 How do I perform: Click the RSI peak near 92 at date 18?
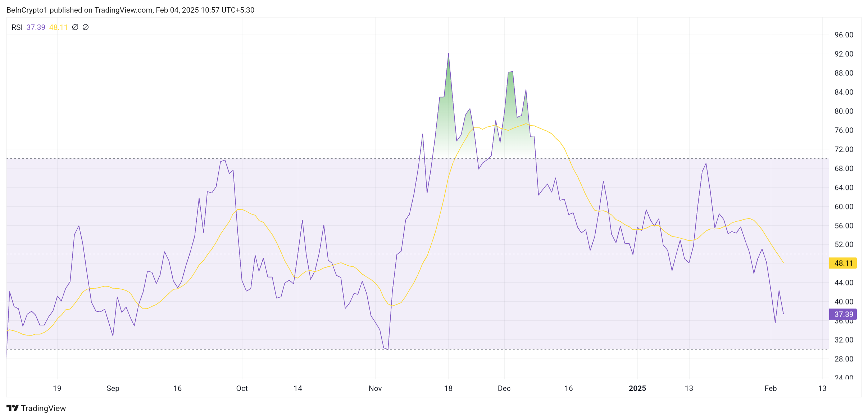coord(448,55)
